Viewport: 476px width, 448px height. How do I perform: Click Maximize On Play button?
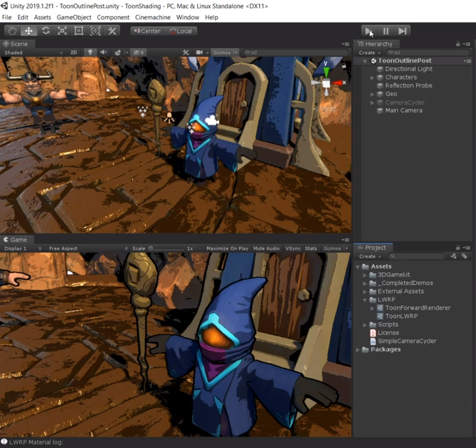pyautogui.click(x=227, y=248)
